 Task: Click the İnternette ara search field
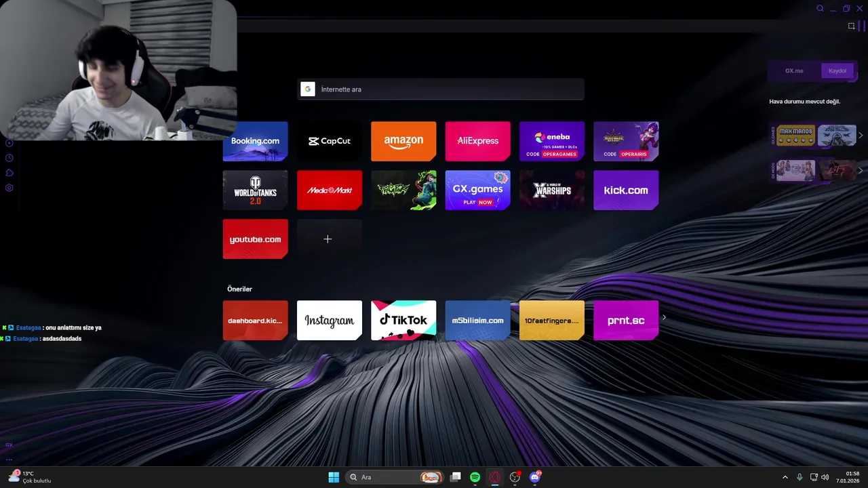pos(441,89)
